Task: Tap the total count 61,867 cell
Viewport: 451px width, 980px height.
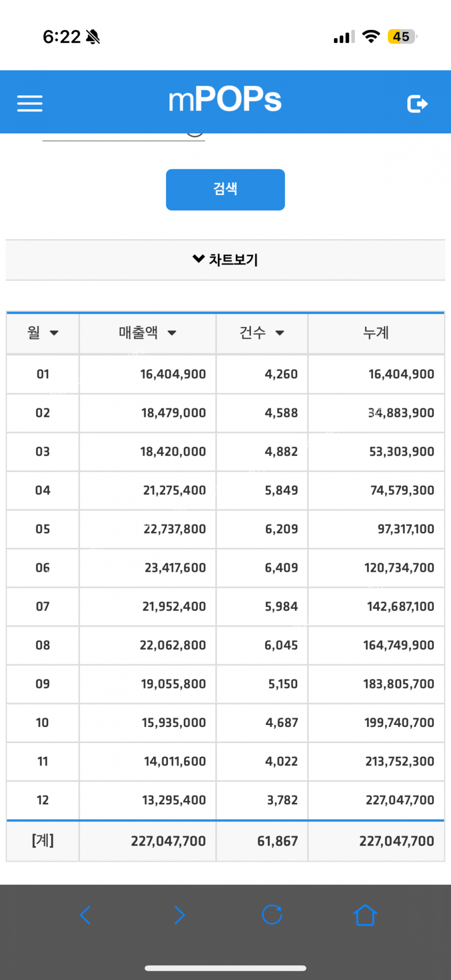Action: pos(277,841)
